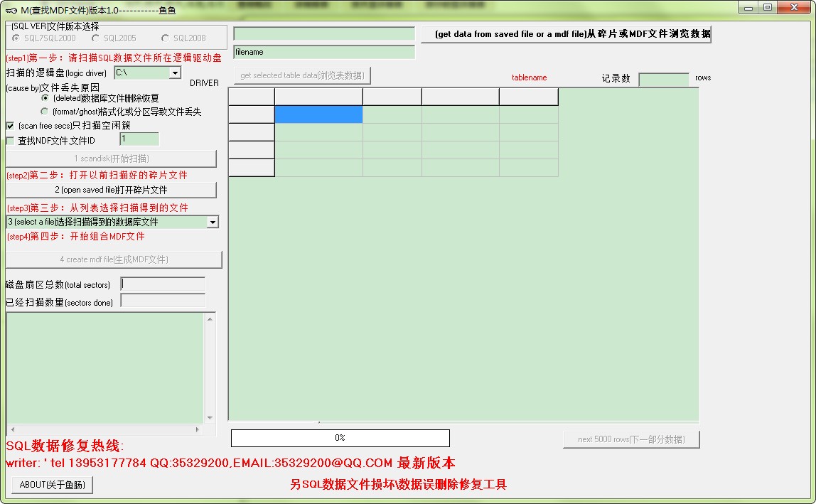This screenshot has height=504, width=816.
Task: Open the ABOUT(关于鱼肠) dialog
Action: click(52, 484)
